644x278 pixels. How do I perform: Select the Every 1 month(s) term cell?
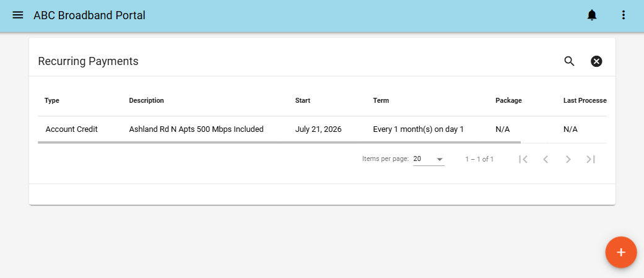418,129
